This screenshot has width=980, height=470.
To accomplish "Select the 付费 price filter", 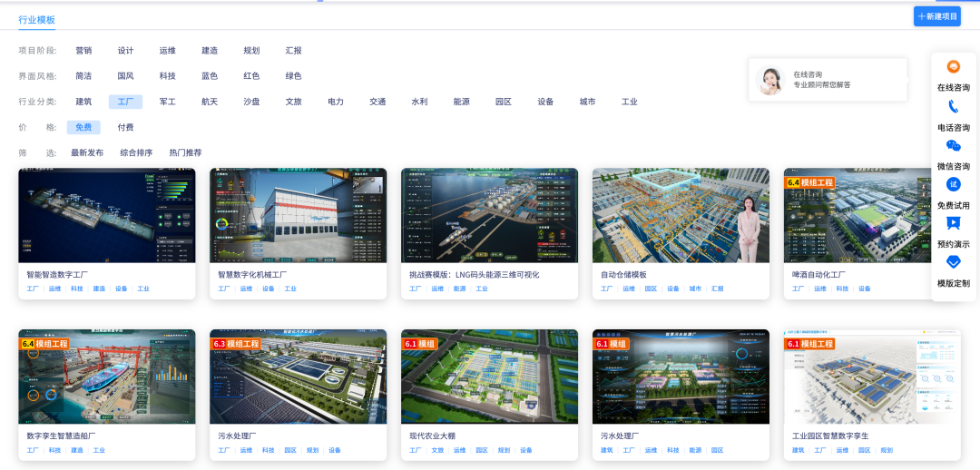I will [x=125, y=128].
